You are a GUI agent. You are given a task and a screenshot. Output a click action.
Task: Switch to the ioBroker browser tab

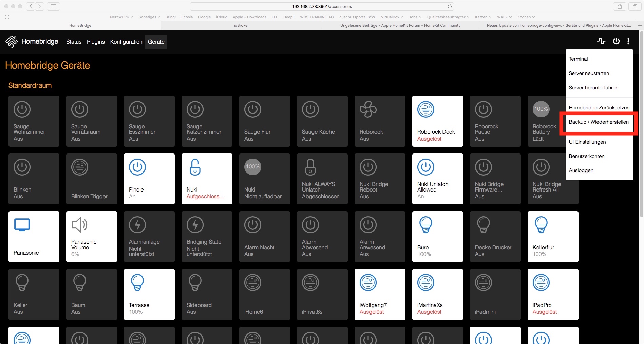click(241, 25)
